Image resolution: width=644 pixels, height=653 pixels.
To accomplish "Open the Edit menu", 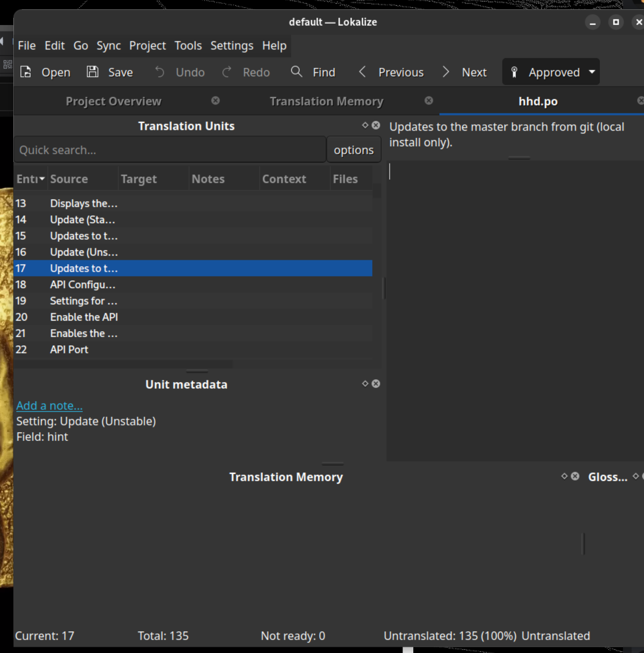I will (55, 46).
